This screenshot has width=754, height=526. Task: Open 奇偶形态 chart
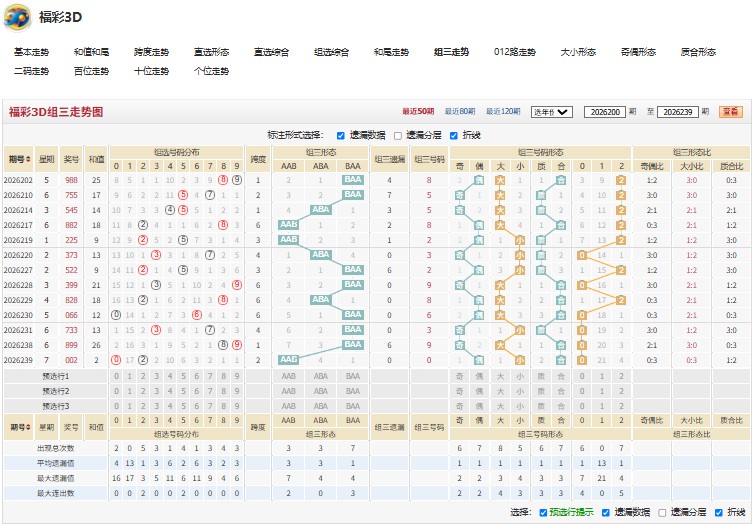tap(639, 52)
